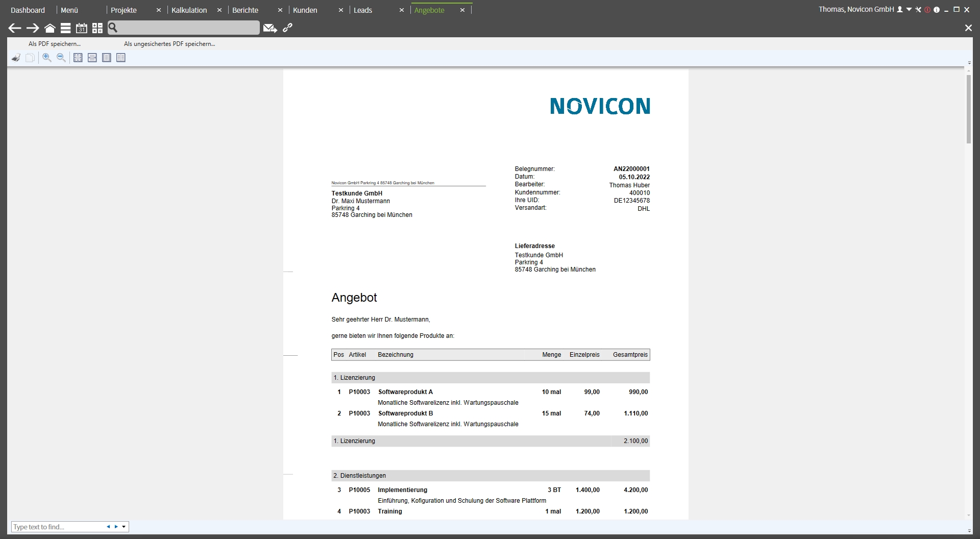Expand the user dropdown arrow
This screenshot has height=539, width=980.
point(909,10)
